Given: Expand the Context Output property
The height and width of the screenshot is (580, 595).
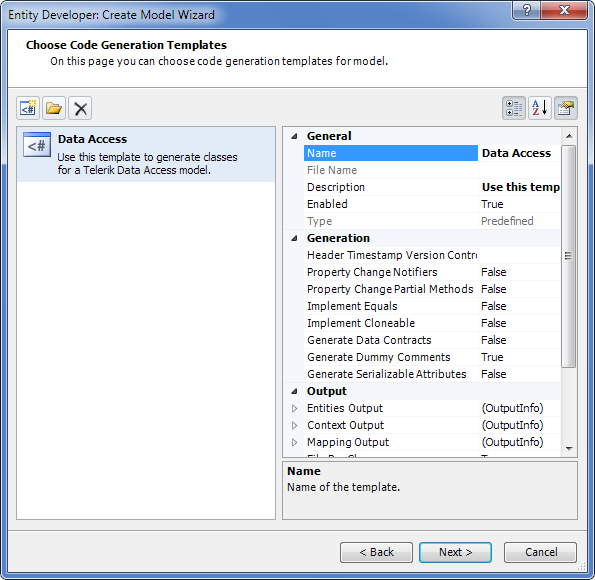Looking at the screenshot, I should tap(294, 426).
